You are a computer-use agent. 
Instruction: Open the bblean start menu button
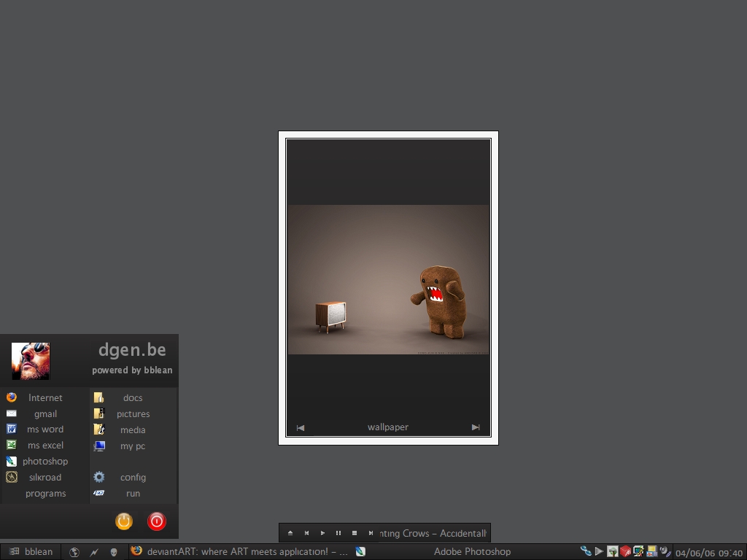click(x=31, y=551)
